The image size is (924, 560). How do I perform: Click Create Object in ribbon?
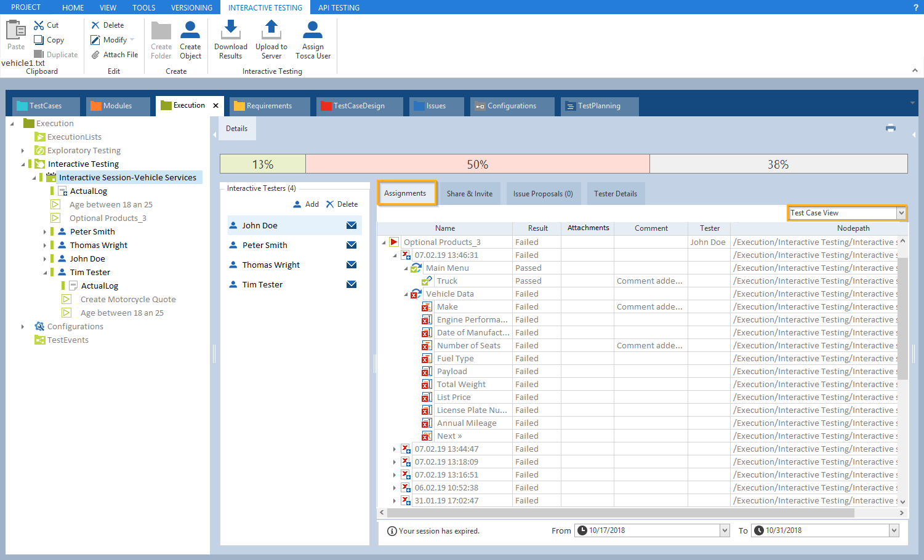point(190,31)
